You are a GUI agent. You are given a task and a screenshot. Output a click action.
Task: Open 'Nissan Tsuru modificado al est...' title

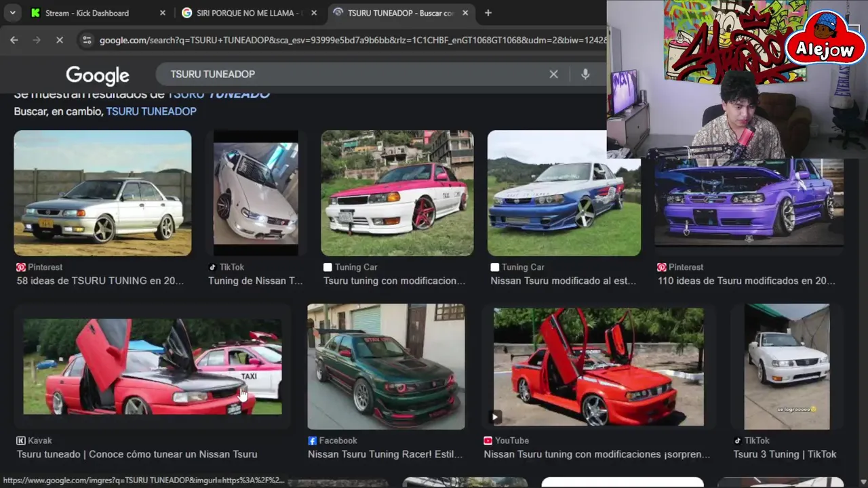563,281
